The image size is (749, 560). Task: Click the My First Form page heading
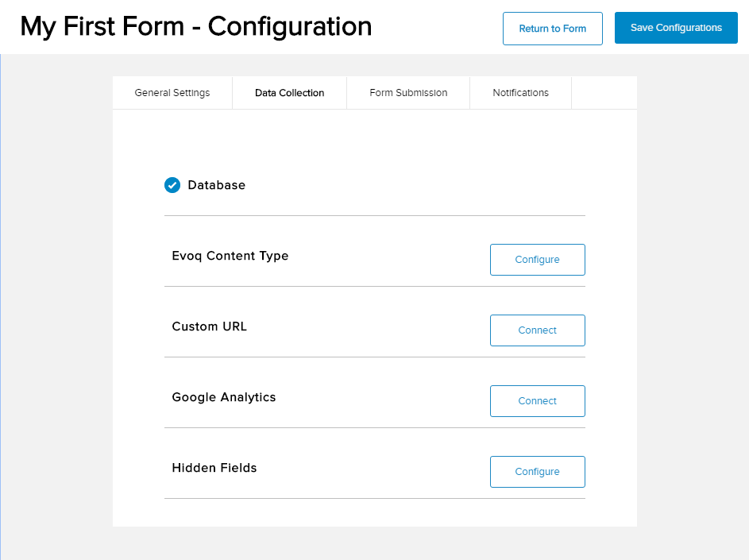(x=195, y=27)
